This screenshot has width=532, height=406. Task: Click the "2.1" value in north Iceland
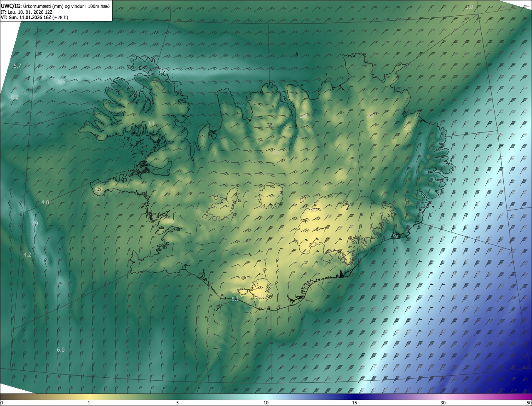(276, 152)
